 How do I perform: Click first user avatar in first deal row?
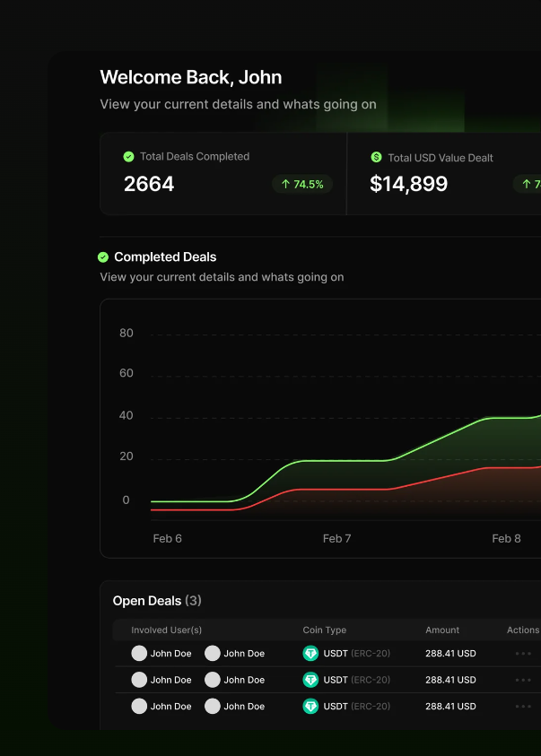point(139,654)
